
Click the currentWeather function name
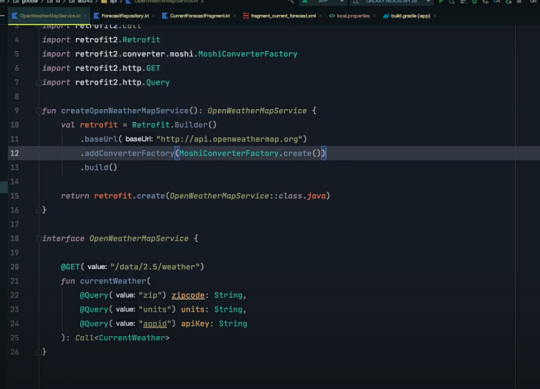113,281
